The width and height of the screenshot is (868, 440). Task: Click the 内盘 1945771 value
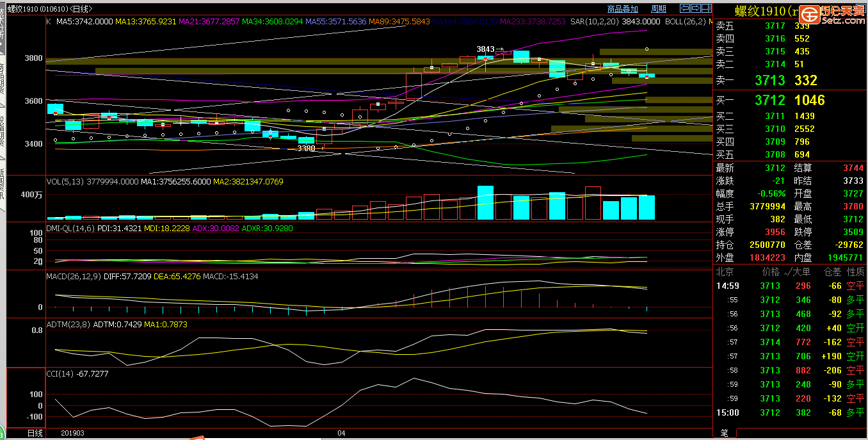[846, 257]
